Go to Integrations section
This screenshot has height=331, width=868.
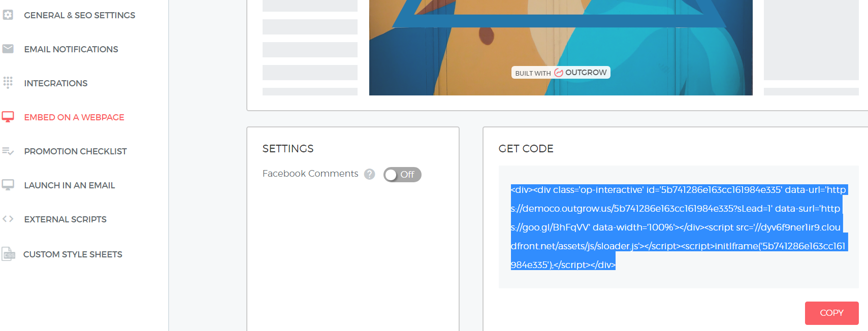[56, 83]
